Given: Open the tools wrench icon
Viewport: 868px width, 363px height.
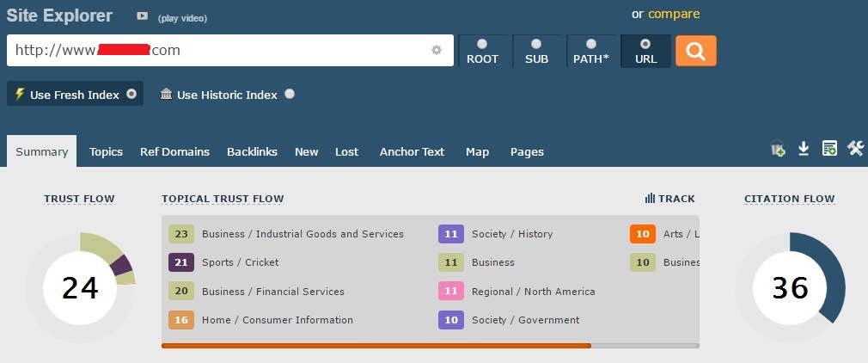Looking at the screenshot, I should click(855, 149).
